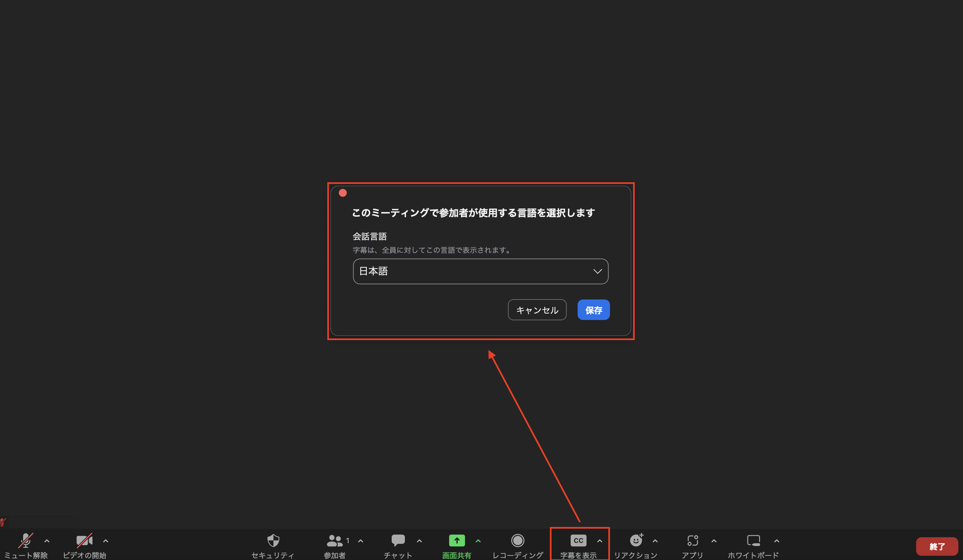Open the 日本語 language dropdown

pyautogui.click(x=481, y=271)
